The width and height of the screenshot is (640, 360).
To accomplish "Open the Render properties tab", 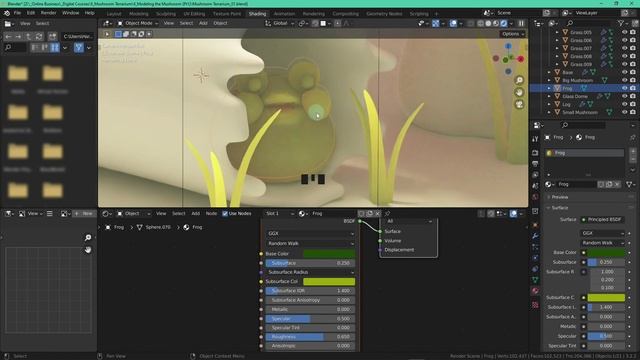I will tap(535, 153).
